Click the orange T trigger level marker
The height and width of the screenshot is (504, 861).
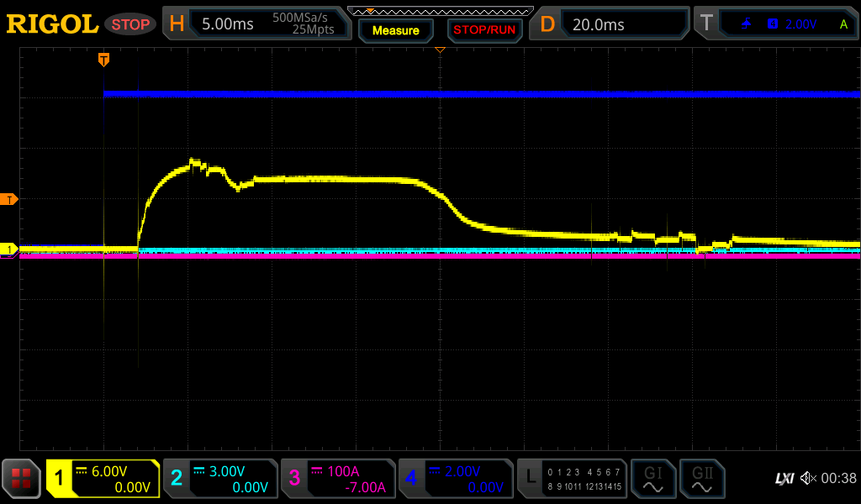click(9, 199)
